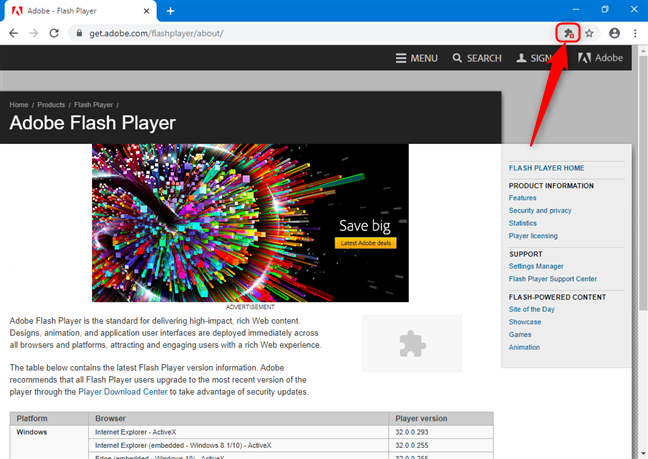Open the MENU hamburger item
The image size is (648, 459).
coord(417,58)
